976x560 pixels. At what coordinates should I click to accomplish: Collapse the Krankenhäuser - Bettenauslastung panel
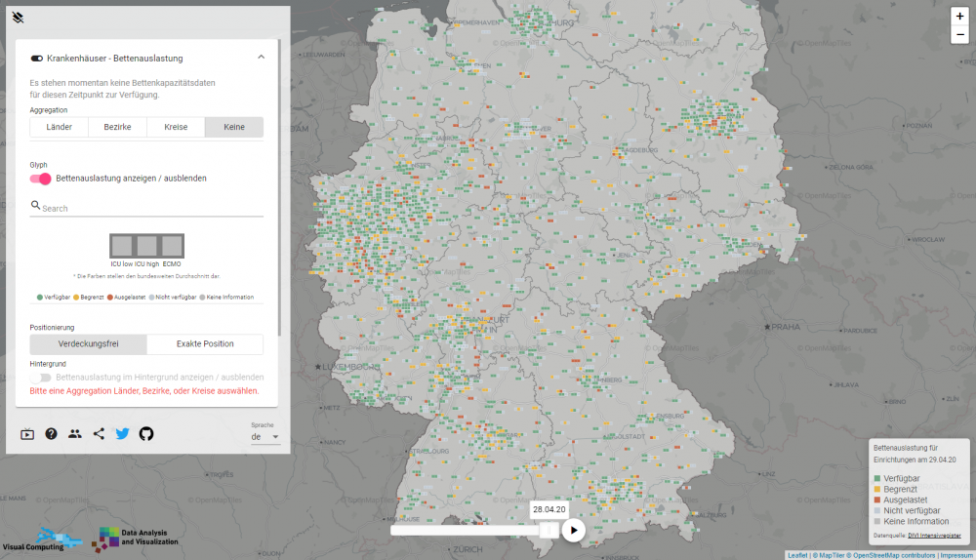coord(261,58)
